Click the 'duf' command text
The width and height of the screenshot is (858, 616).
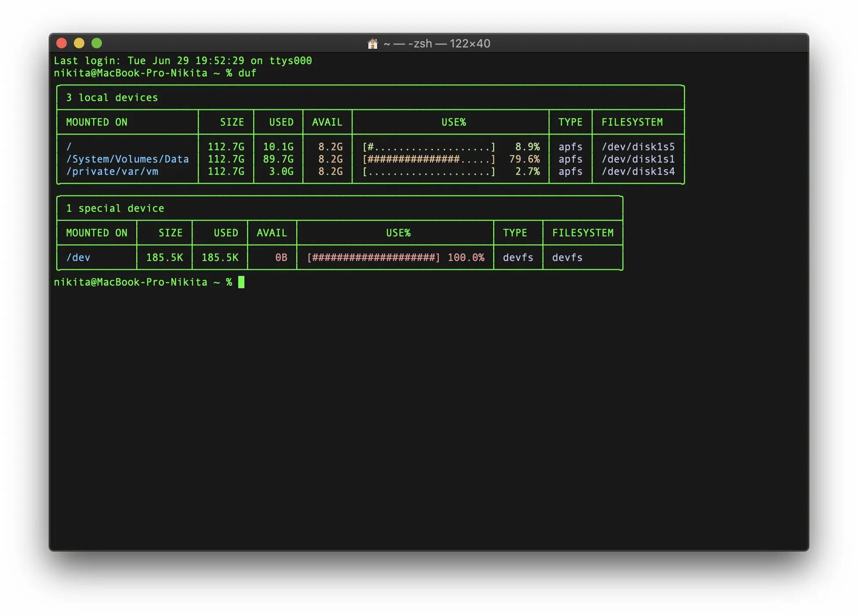(x=247, y=73)
